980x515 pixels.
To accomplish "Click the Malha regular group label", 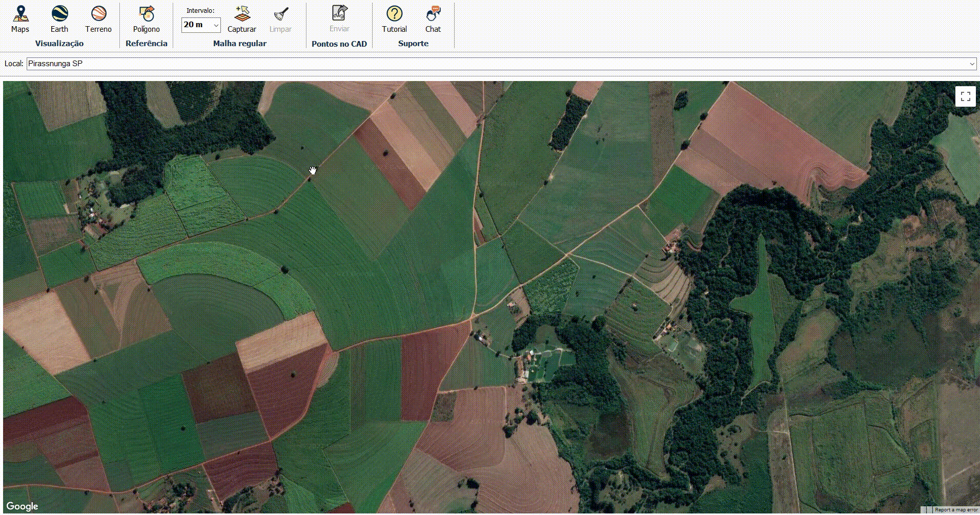I will 239,44.
